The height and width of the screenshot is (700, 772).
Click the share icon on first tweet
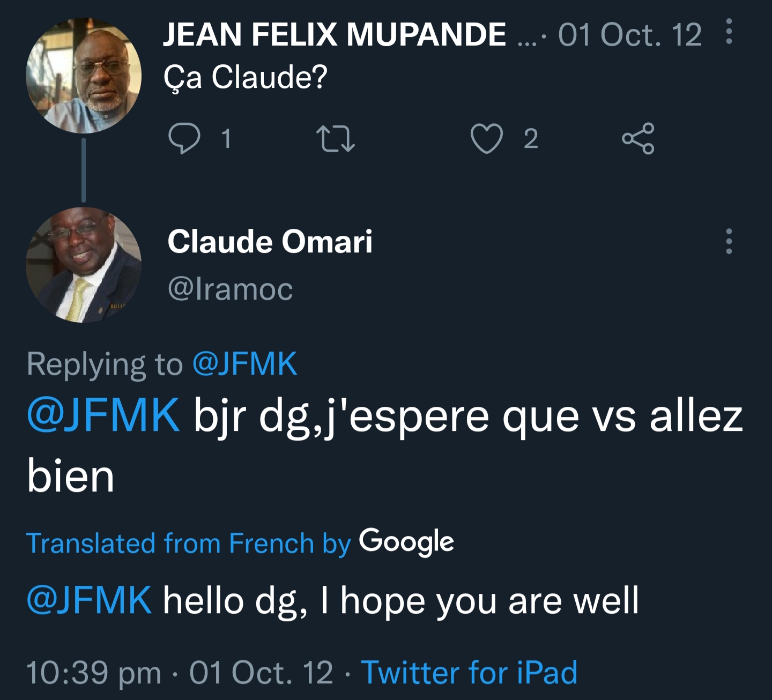tap(638, 138)
